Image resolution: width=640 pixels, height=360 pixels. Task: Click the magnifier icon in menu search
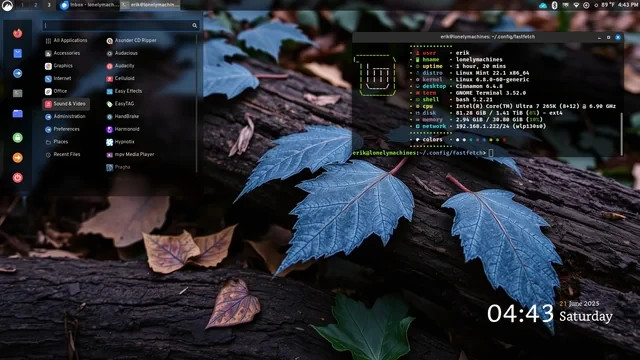click(x=195, y=25)
